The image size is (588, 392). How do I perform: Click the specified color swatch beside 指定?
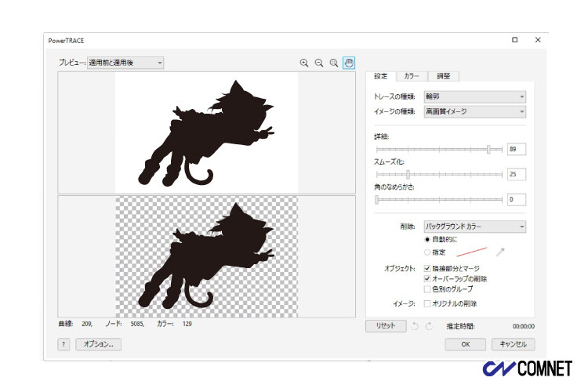(471, 252)
